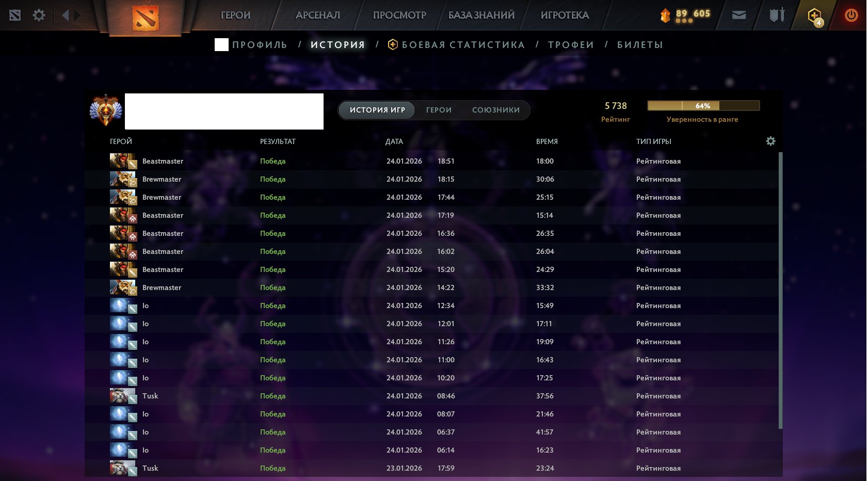Click the back navigation arrow
The image size is (868, 481).
(66, 15)
